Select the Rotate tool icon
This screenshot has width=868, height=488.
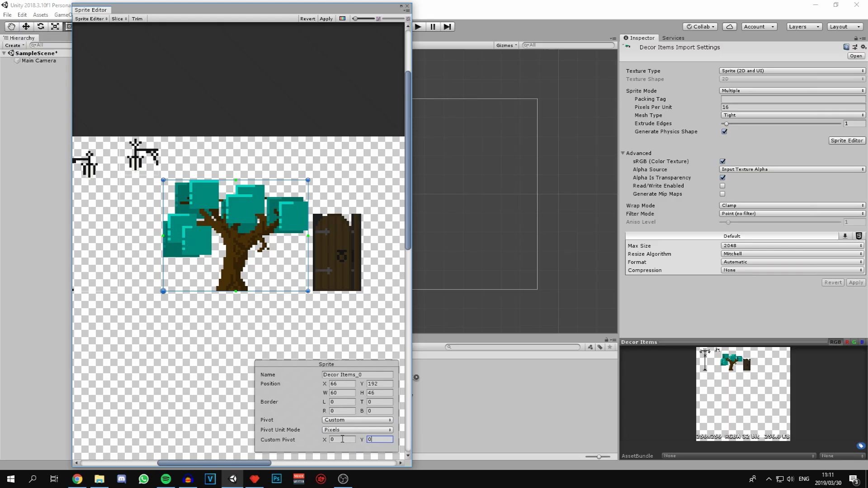[x=40, y=27]
